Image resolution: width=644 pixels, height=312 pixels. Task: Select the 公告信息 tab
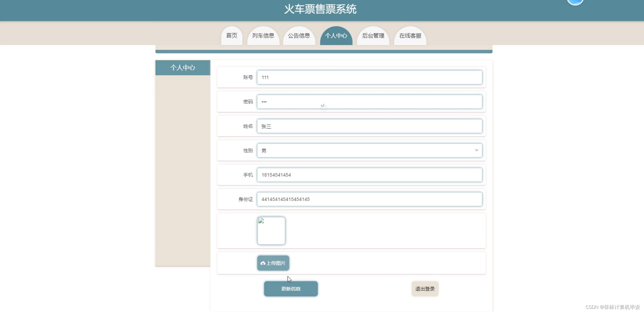click(x=299, y=36)
